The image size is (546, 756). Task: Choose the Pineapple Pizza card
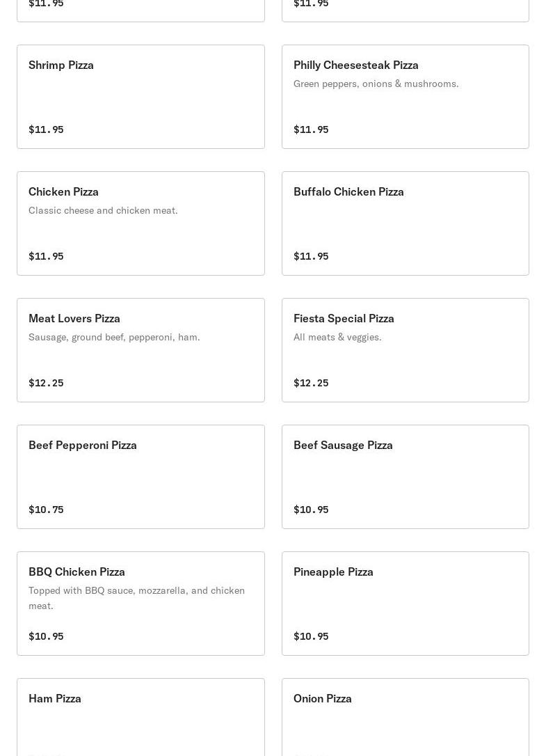405,604
